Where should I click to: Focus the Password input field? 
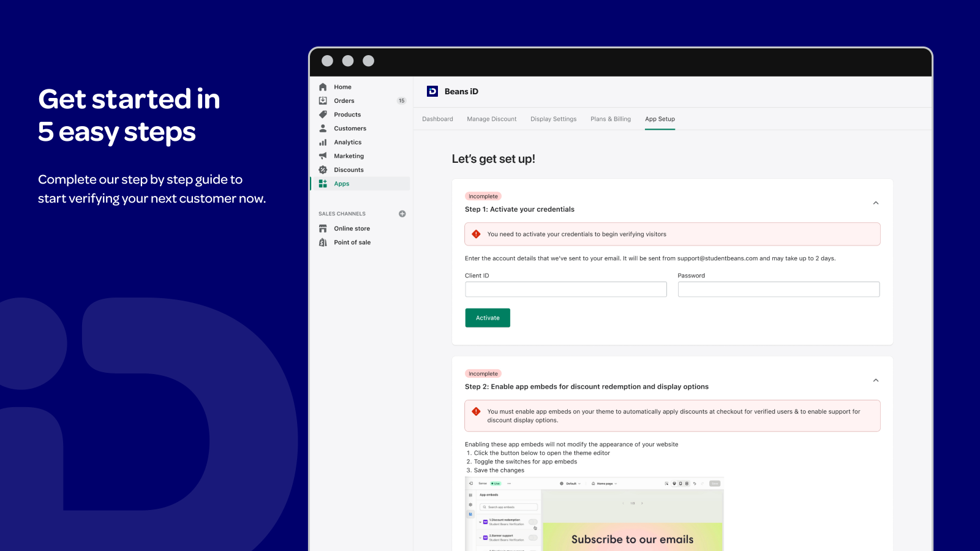click(x=778, y=290)
